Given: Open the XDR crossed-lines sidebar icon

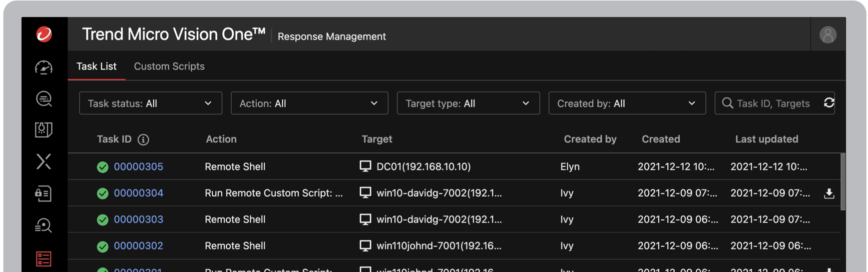Looking at the screenshot, I should pos(44,161).
